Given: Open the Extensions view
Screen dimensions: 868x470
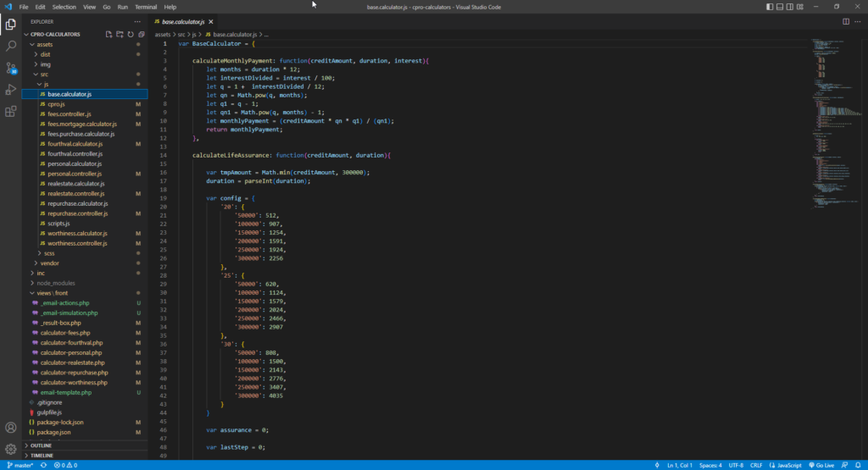Looking at the screenshot, I should [10, 112].
